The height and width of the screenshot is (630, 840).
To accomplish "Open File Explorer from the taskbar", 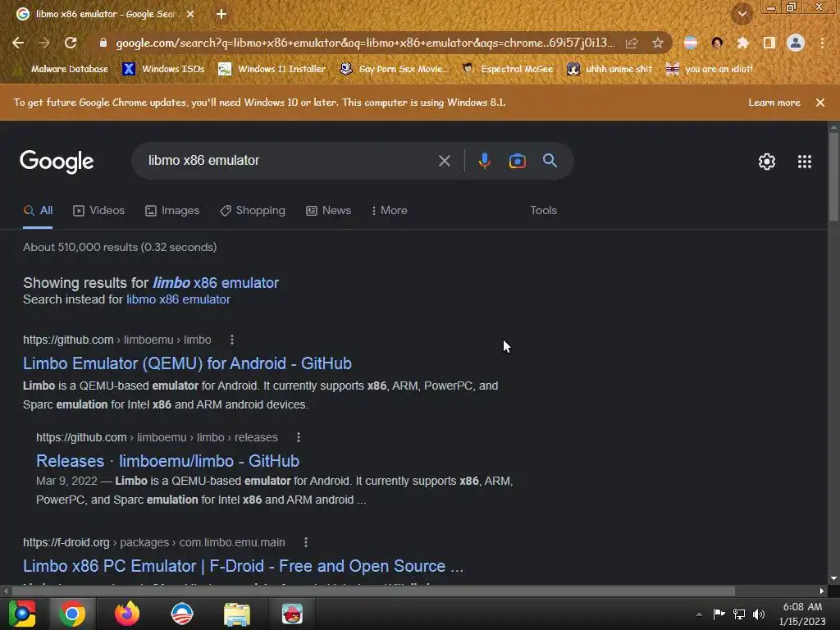I will click(x=237, y=614).
